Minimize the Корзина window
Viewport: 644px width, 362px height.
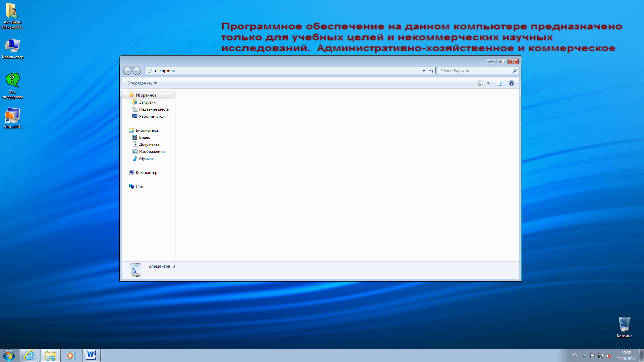(x=491, y=61)
